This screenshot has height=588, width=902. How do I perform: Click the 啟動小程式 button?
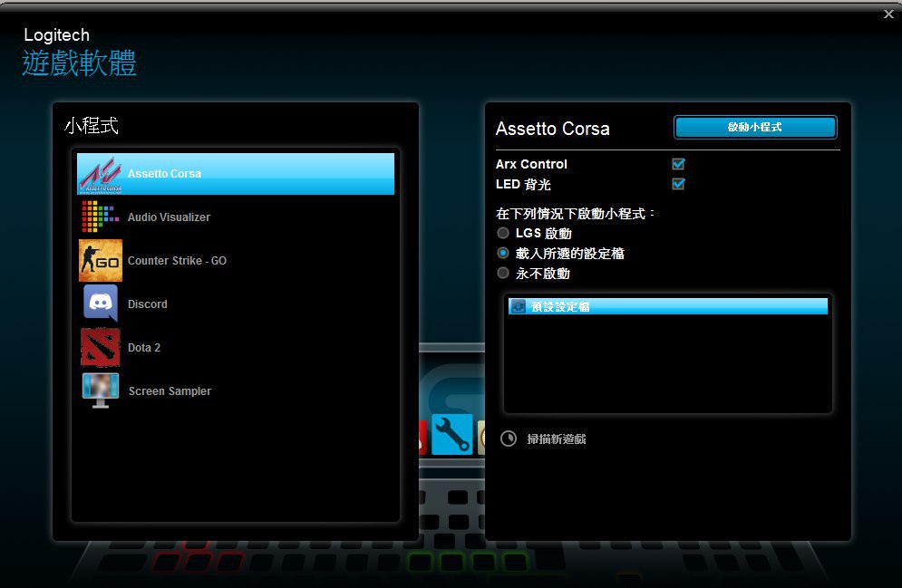click(x=755, y=127)
